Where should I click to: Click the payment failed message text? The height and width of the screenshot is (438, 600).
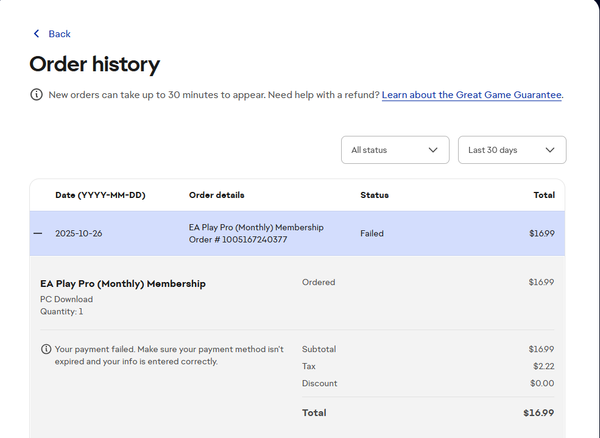tap(169, 355)
